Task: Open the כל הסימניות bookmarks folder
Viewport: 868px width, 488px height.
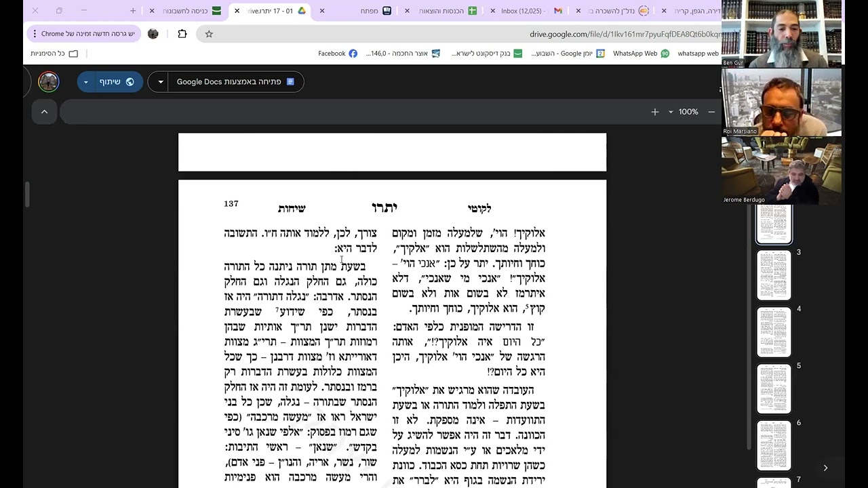Action: pos(54,54)
